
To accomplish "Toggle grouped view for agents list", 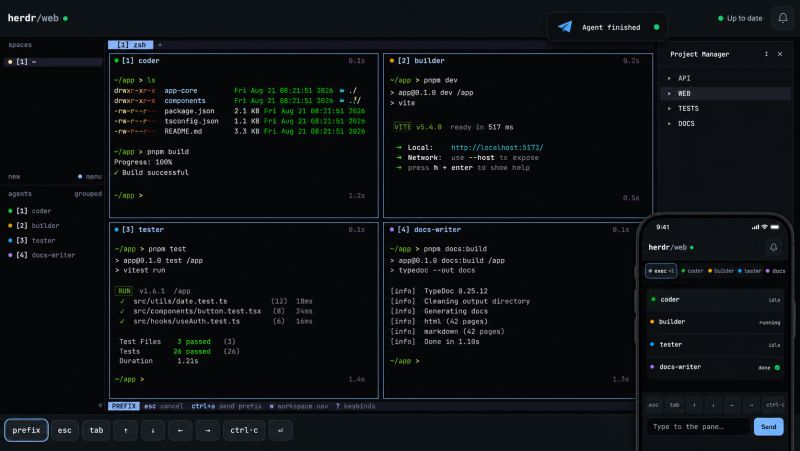I will 88,194.
